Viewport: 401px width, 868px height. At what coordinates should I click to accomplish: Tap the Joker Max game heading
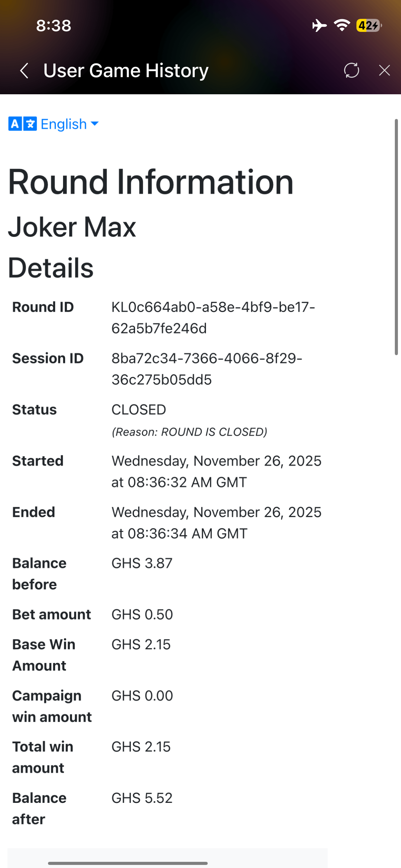(x=72, y=227)
